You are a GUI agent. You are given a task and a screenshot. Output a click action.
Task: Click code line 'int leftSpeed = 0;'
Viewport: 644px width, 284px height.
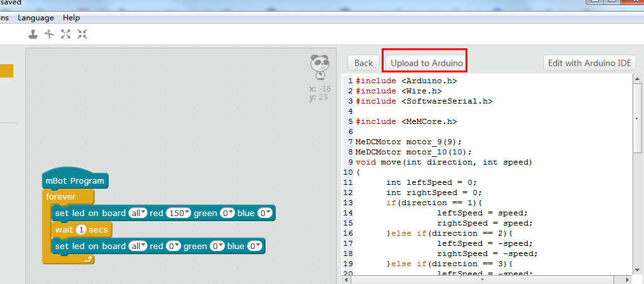pos(432,182)
